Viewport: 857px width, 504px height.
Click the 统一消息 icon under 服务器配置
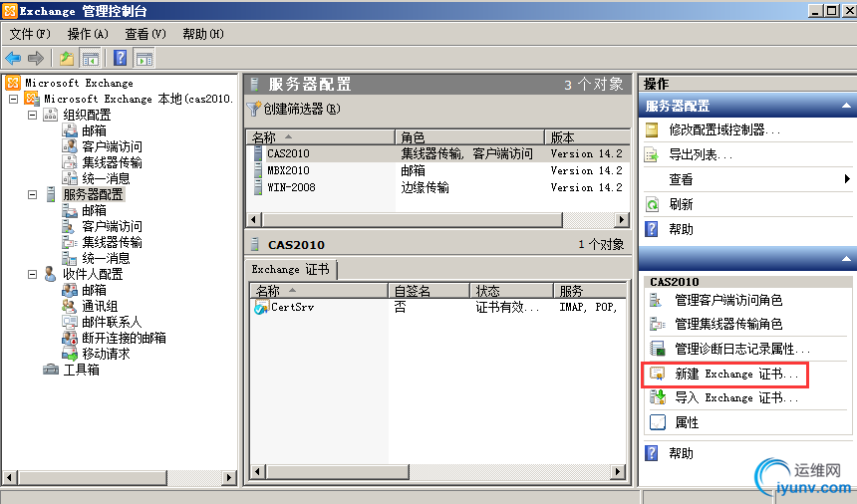click(70, 258)
